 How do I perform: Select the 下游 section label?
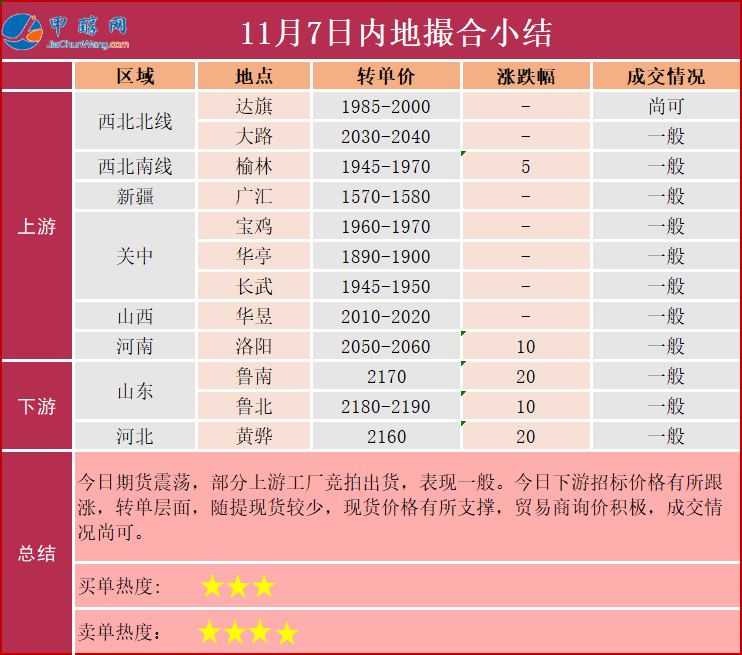click(37, 406)
